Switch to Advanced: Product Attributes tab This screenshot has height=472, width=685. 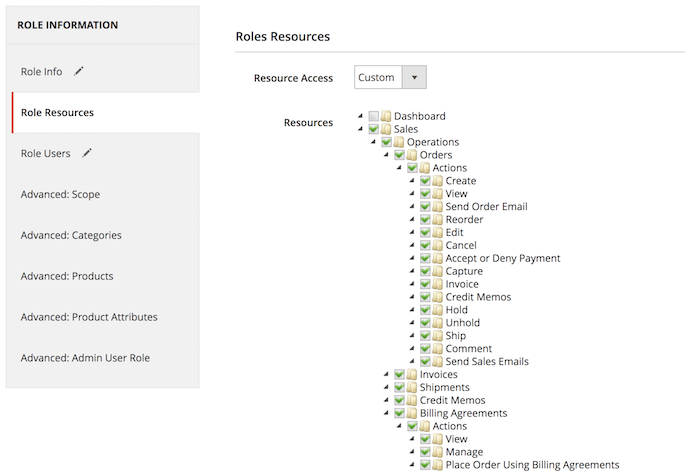[x=88, y=317]
